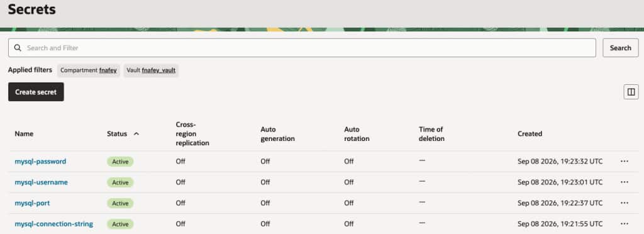Click the Auto generation column header
This screenshot has height=234, width=644.
tap(277, 134)
